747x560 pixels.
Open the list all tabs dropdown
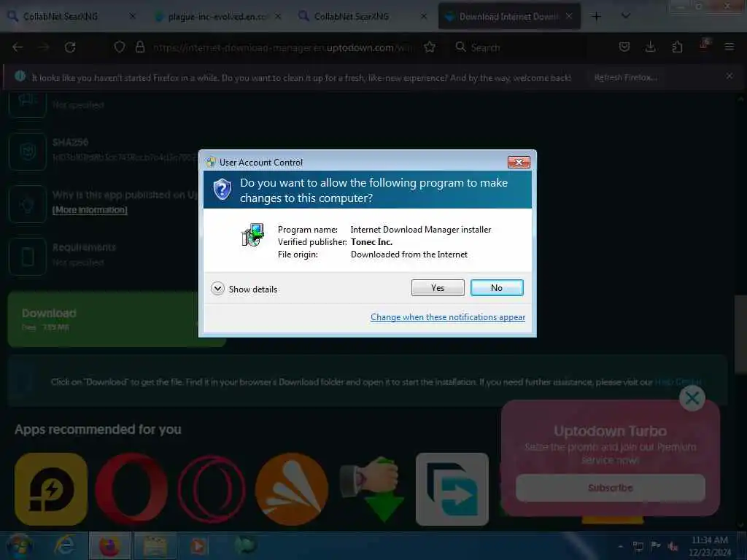pyautogui.click(x=626, y=16)
